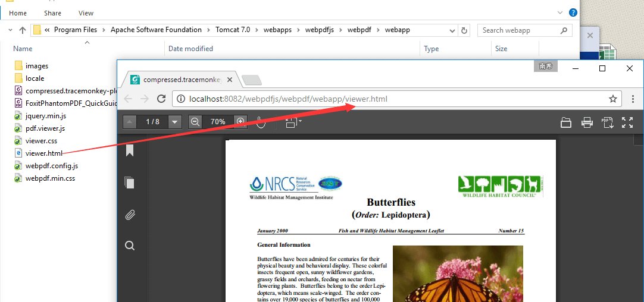Click Program Files in breadcrumb path
This screenshot has height=302, width=644.
click(76, 30)
